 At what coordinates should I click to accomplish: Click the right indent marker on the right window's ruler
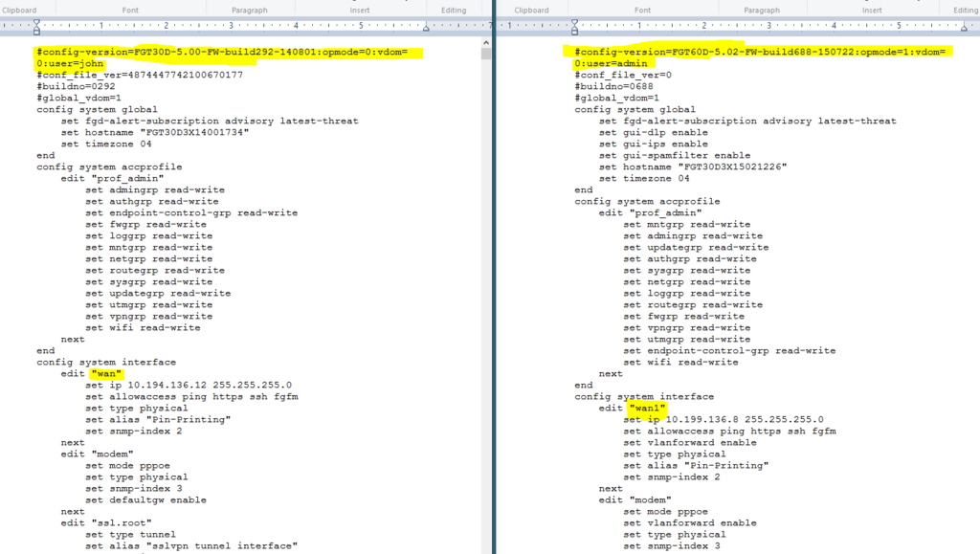(x=965, y=28)
